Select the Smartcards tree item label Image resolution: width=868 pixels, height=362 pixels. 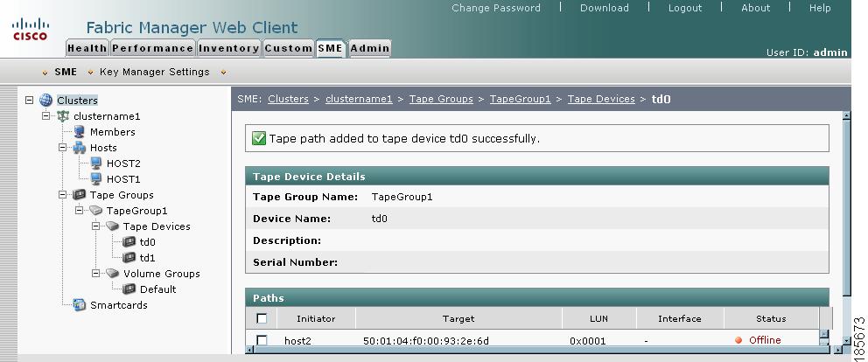tap(118, 305)
